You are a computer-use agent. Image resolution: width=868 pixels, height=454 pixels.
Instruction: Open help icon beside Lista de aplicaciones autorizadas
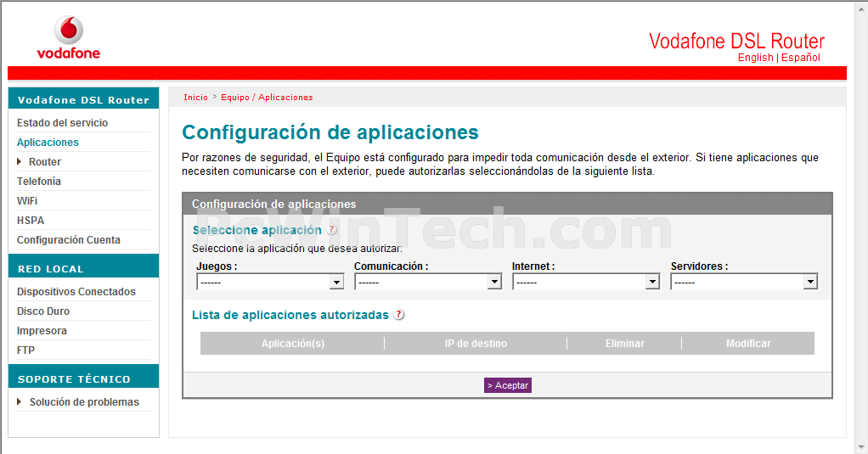click(398, 315)
